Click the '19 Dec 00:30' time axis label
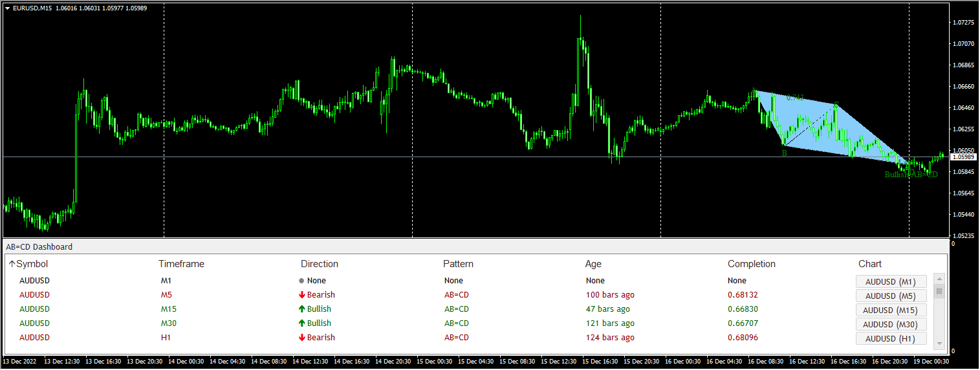This screenshot has width=980, height=370. pos(933,361)
